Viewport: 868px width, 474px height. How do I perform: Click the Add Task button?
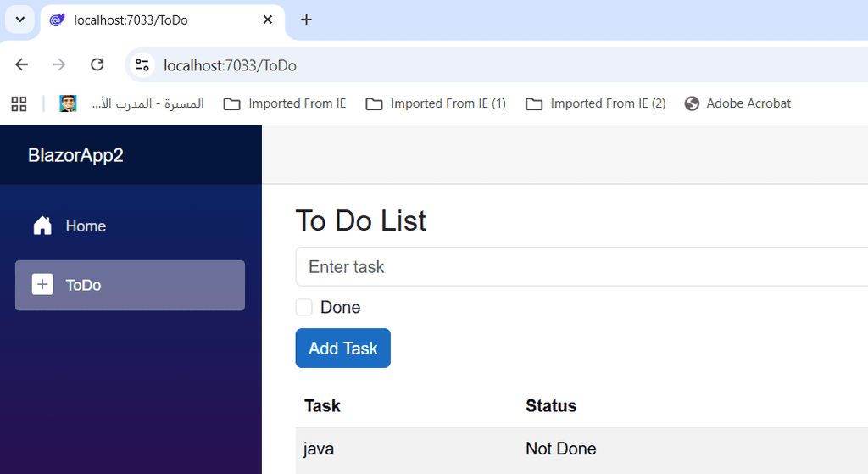[343, 349]
